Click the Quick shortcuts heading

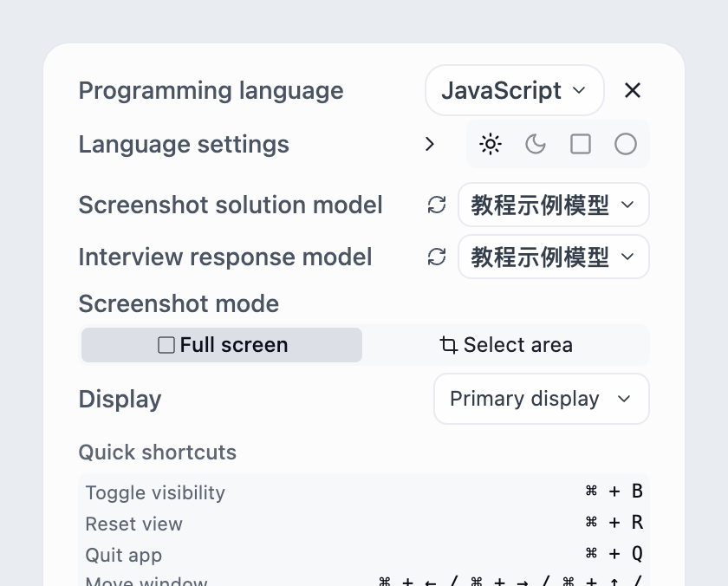coord(158,453)
